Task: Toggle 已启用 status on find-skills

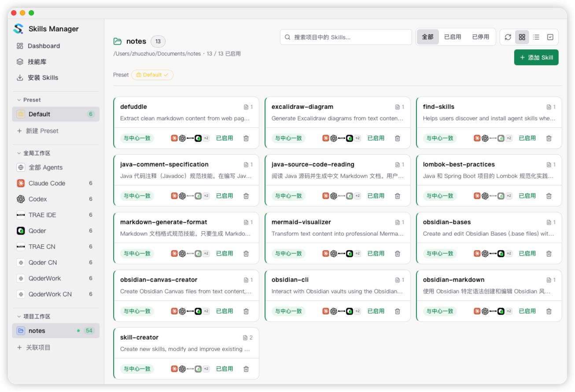Action: click(527, 138)
